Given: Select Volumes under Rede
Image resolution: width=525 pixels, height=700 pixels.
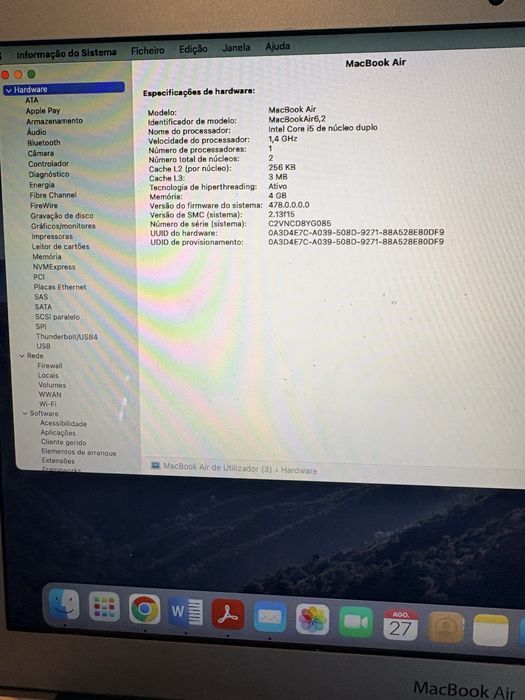Looking at the screenshot, I should (x=52, y=385).
